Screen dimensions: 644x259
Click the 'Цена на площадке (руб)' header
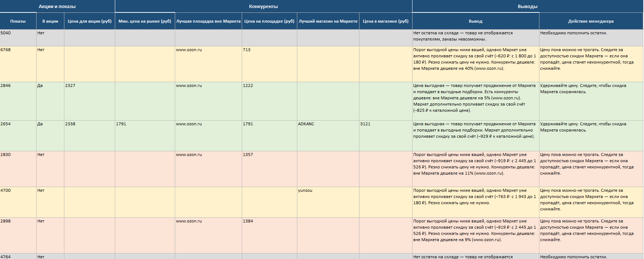pos(270,21)
